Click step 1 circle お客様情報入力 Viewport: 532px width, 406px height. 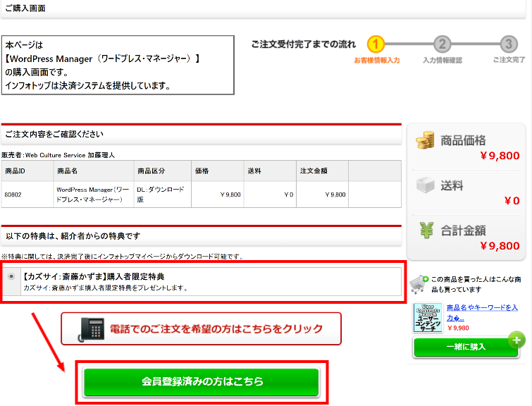pos(376,44)
